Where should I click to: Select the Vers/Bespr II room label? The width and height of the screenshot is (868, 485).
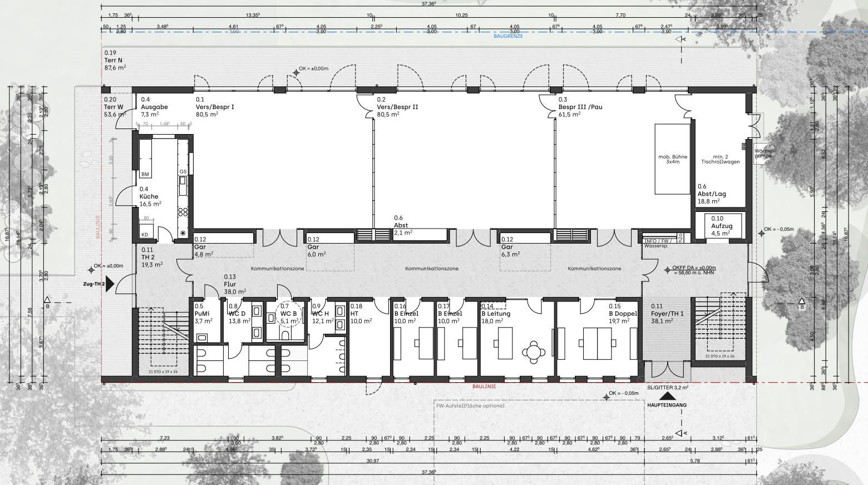pos(397,107)
